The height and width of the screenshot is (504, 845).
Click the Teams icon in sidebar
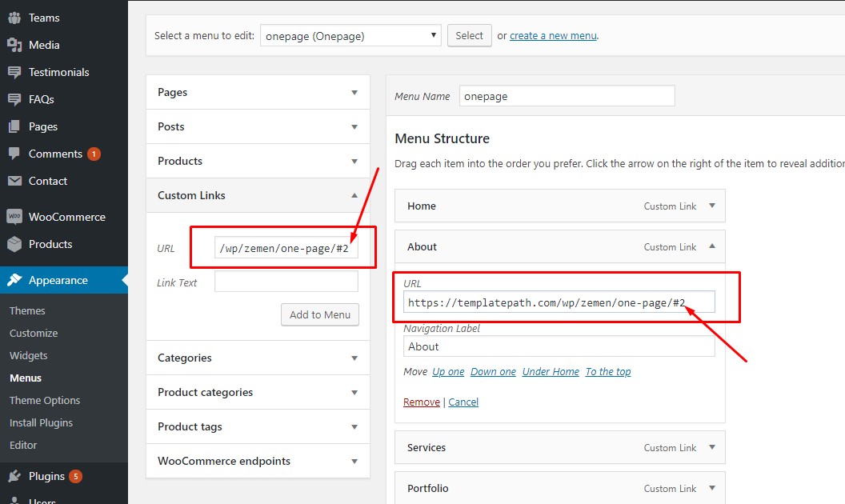[14, 18]
